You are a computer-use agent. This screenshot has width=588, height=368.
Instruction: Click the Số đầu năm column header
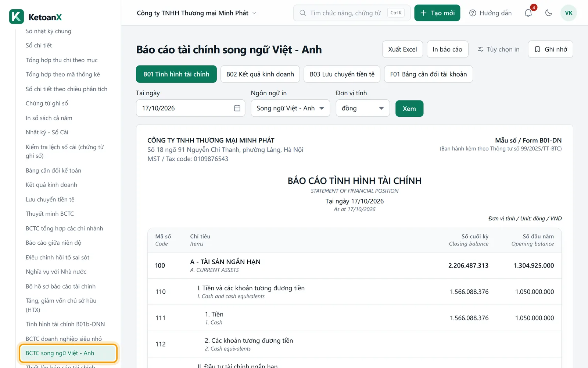(533, 240)
